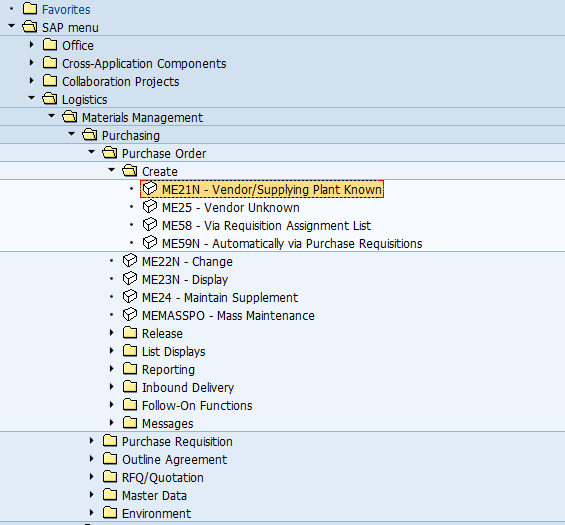Select ME24 - Maintain Supplement
565x525 pixels.
[x=220, y=298]
